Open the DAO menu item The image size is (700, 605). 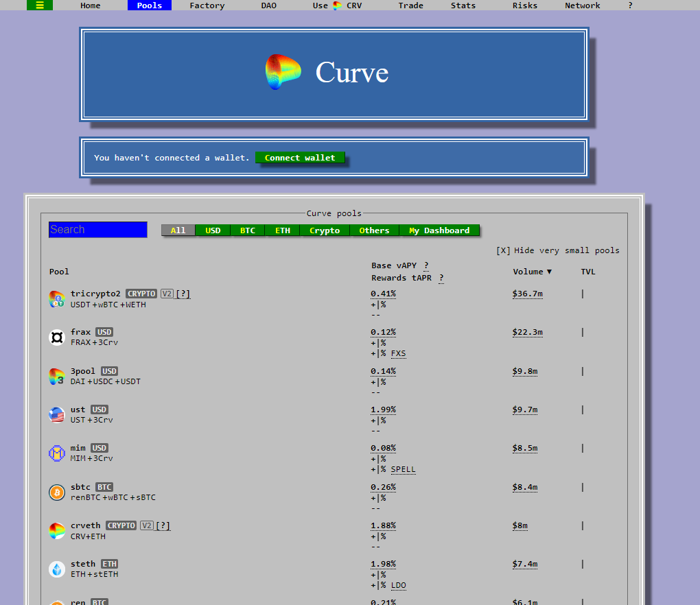coord(269,5)
